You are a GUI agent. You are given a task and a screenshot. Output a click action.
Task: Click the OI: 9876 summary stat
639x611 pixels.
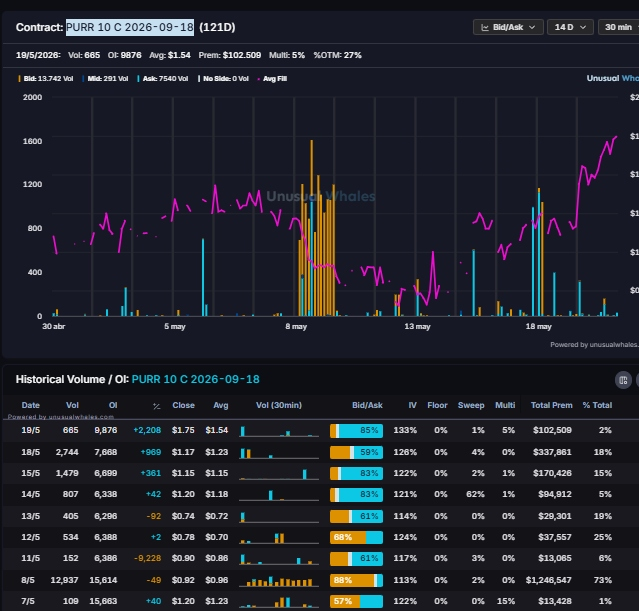tap(125, 55)
